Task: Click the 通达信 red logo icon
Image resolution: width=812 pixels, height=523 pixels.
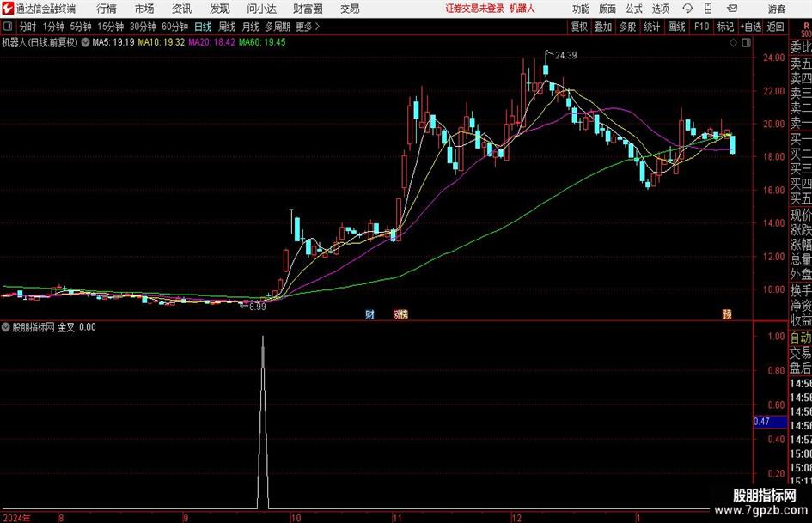Action: pyautogui.click(x=8, y=9)
